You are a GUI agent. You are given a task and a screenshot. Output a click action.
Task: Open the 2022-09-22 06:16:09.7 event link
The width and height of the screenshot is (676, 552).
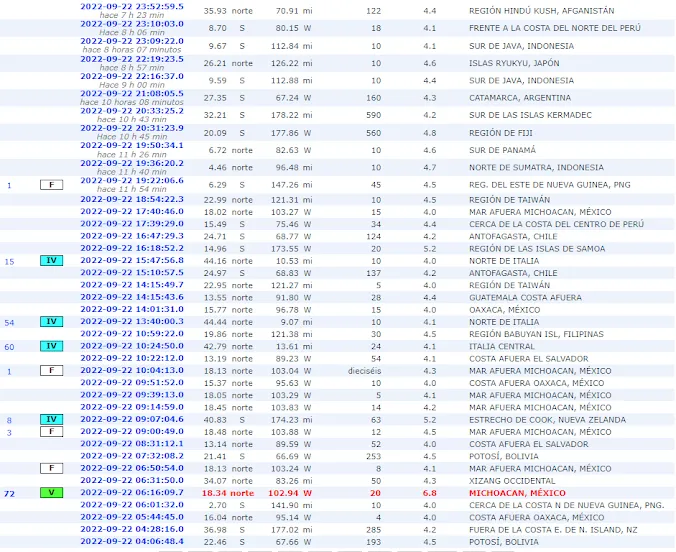pyautogui.click(x=132, y=492)
